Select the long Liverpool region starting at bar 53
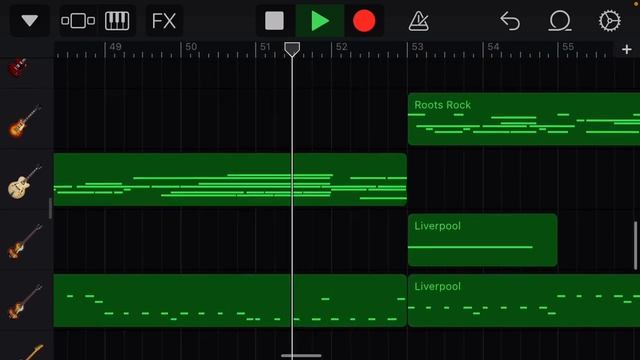Screen dimensions: 640x360 (x=524, y=300)
